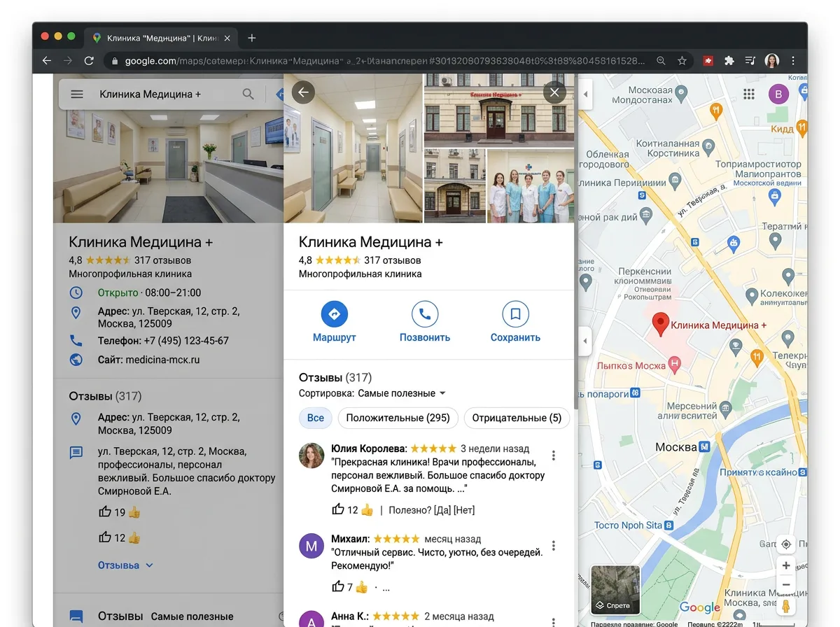This screenshot has height=627, width=840.
Task: Open the browser extensions puzzle icon
Action: pos(729,61)
